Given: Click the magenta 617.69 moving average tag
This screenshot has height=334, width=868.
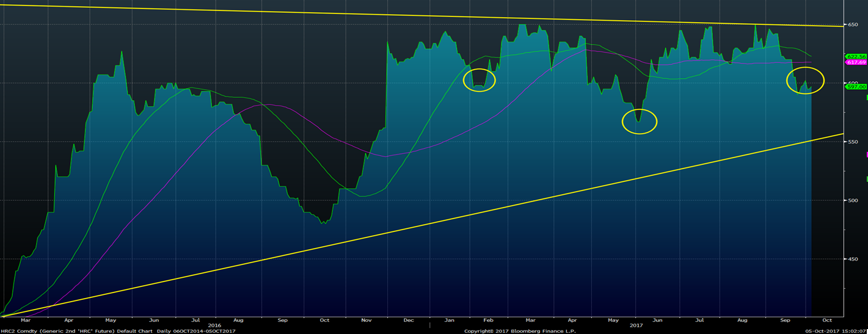Looking at the screenshot, I should click(855, 62).
